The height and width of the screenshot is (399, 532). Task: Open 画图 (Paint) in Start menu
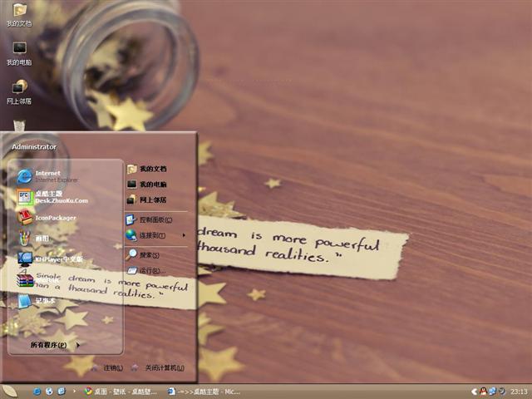pyautogui.click(x=42, y=239)
